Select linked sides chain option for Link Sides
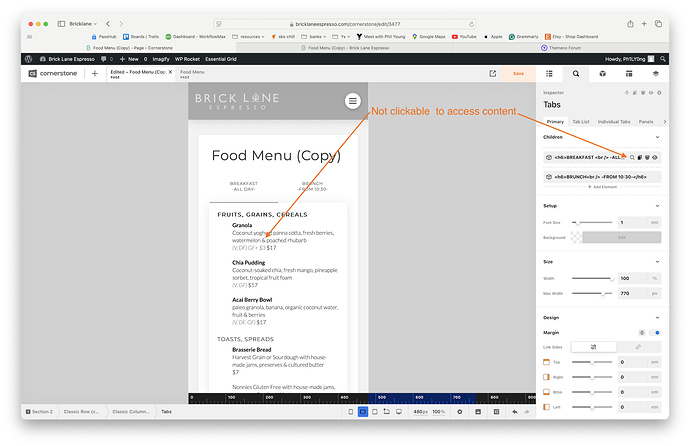This screenshot has height=446, width=690. pos(639,347)
